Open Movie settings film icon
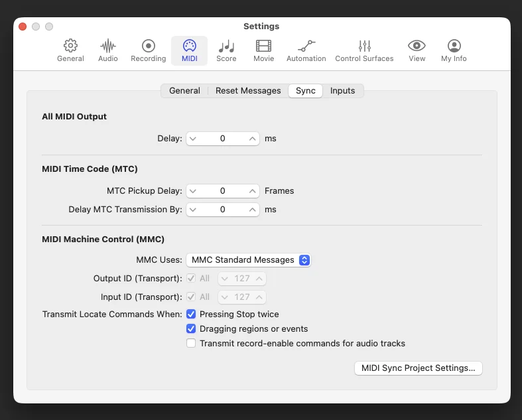 pos(263,46)
